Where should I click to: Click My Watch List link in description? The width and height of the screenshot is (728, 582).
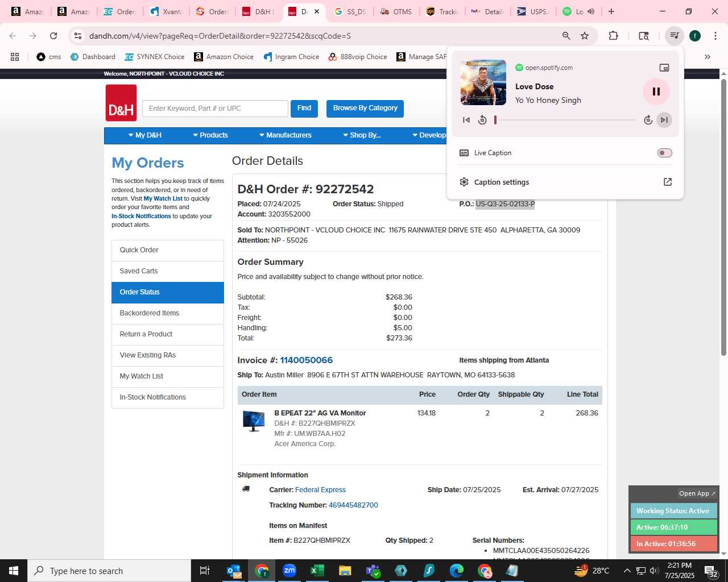[x=163, y=199]
